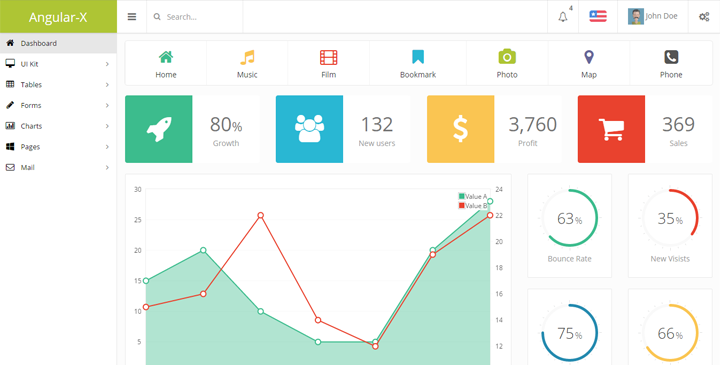
Task: Open the settings gears icon
Action: pyautogui.click(x=704, y=17)
